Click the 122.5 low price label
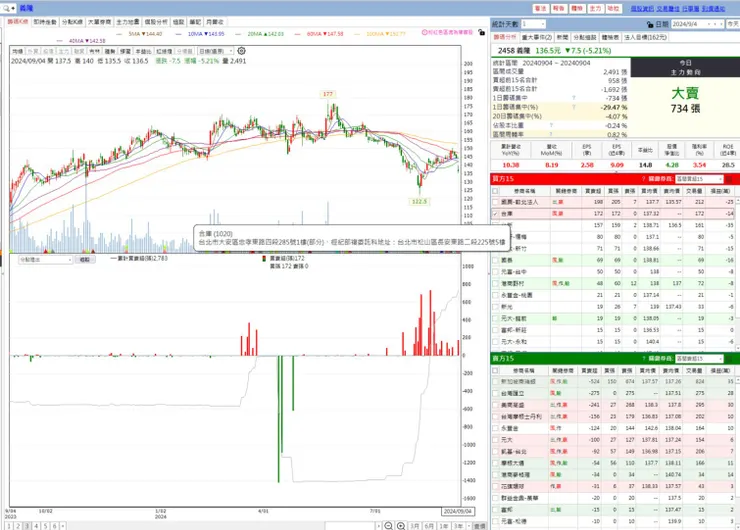This screenshot has width=740, height=530. (x=419, y=202)
